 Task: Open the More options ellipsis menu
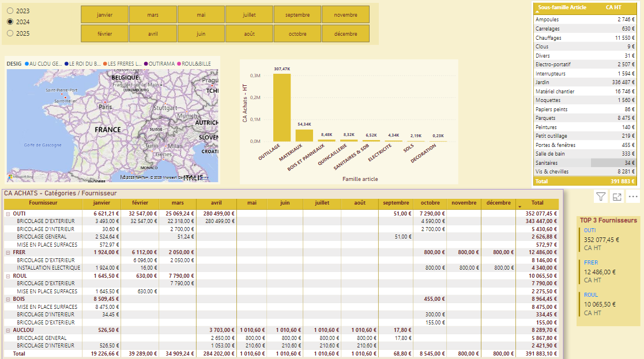pos(633,197)
